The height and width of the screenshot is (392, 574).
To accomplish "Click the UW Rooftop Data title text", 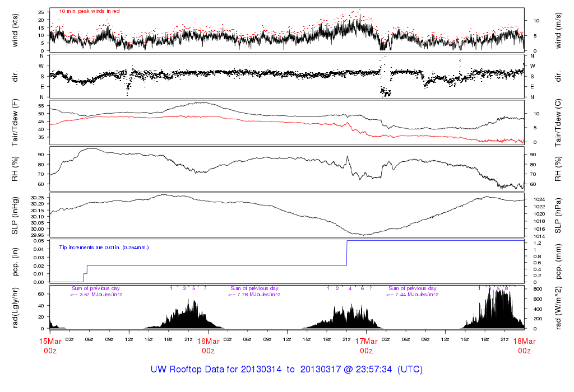I will coord(286,370).
